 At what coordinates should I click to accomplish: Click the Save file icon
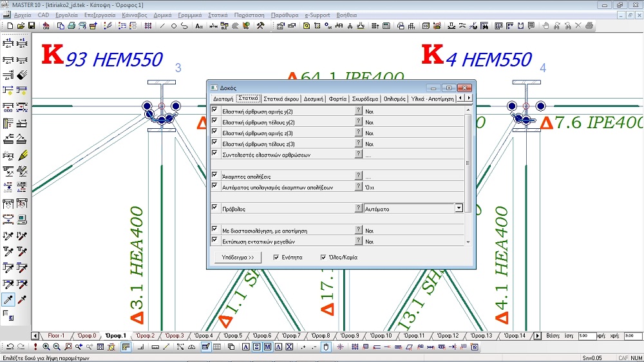31,26
